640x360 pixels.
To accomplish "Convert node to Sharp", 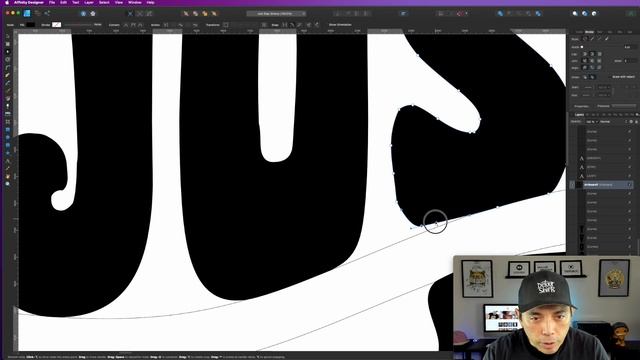I will click(126, 25).
